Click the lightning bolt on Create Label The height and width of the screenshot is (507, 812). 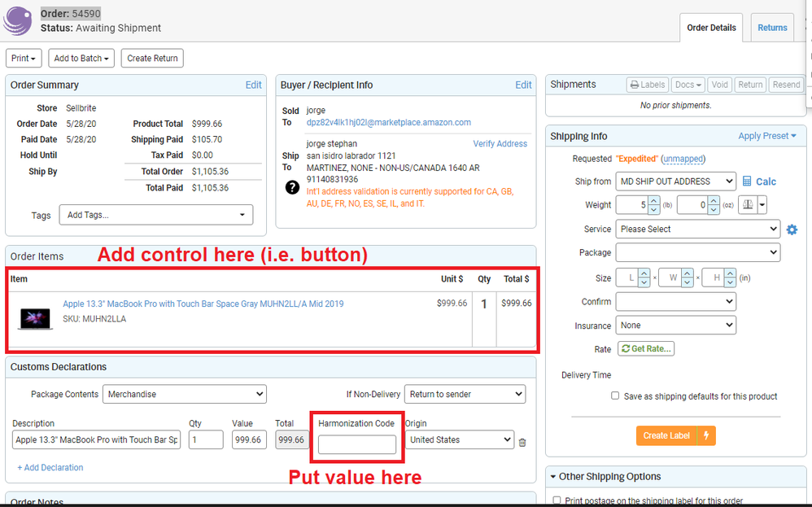tap(706, 435)
